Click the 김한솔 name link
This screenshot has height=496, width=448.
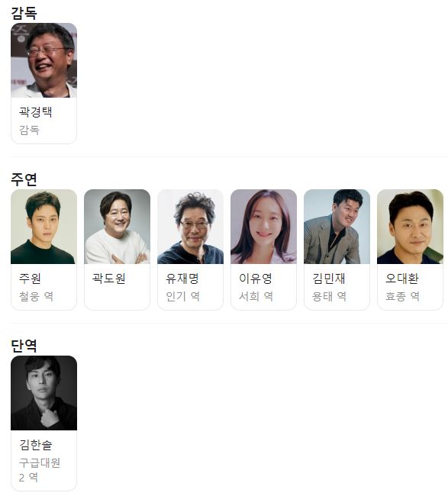[x=35, y=444]
